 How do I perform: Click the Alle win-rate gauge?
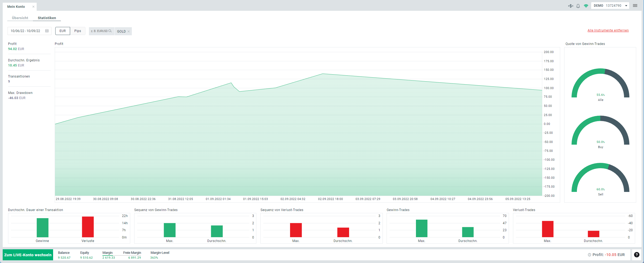coord(600,83)
